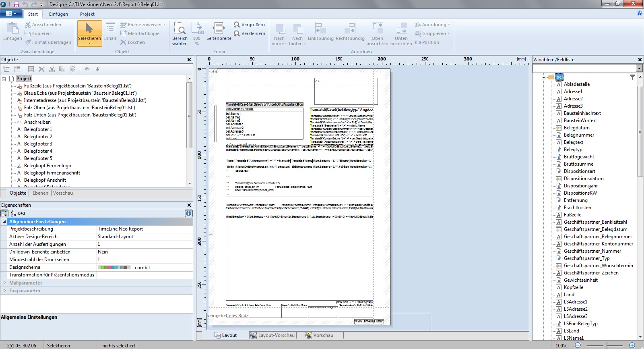Switch to Layout-Vorschau view tab
The height and width of the screenshot is (349, 644).
[x=272, y=335]
